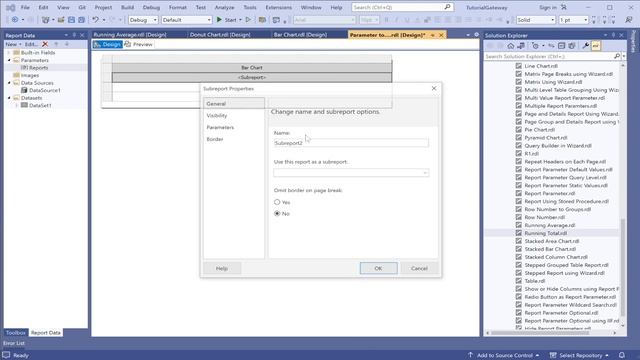The image size is (640, 360).
Task: Select No for omit border on page break
Action: 277,213
